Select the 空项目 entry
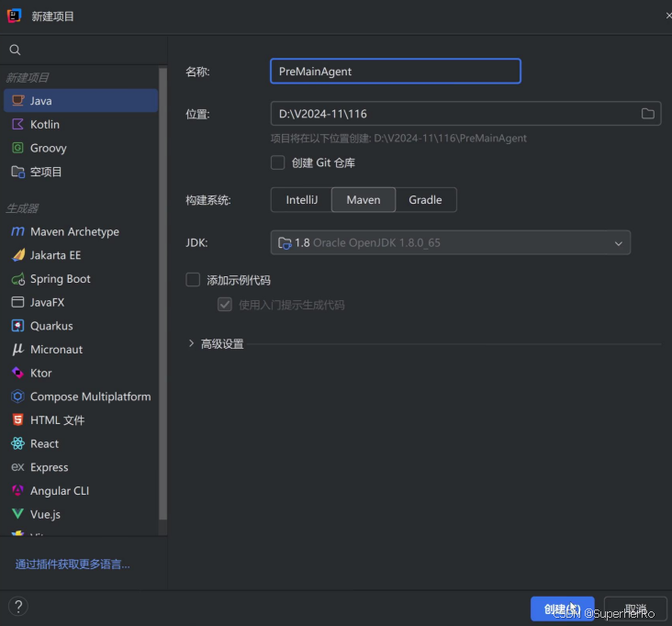The height and width of the screenshot is (626, 672). [x=81, y=172]
